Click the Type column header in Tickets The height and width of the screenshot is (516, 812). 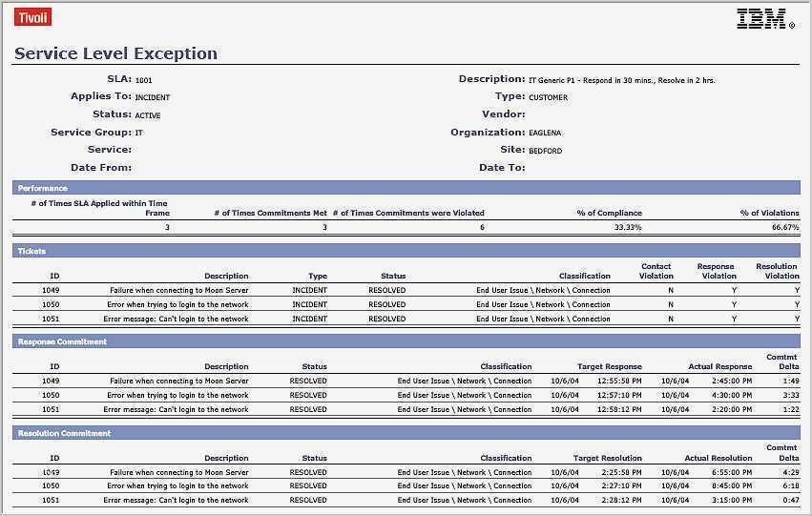pyautogui.click(x=318, y=276)
